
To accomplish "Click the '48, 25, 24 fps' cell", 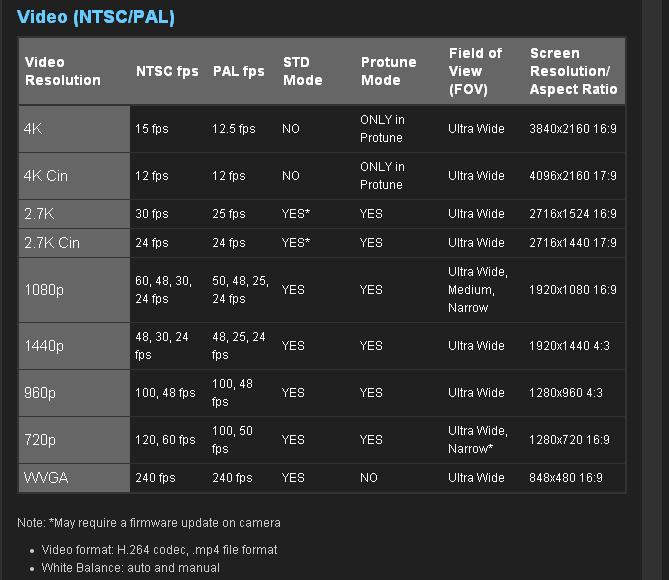I will [239, 346].
